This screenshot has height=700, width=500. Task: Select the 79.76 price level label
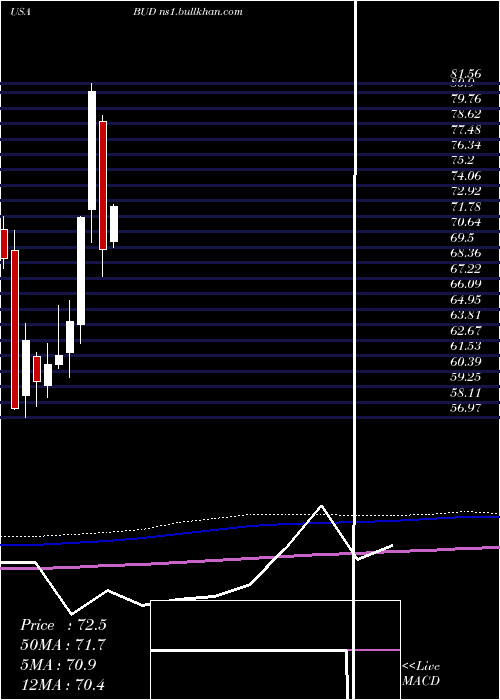(x=466, y=98)
